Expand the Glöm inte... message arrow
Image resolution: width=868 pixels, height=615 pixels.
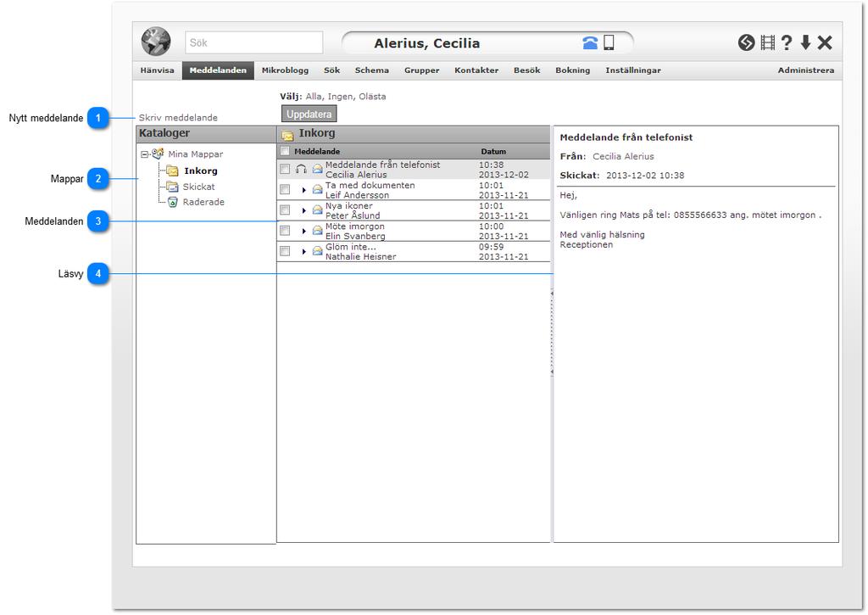tap(304, 252)
